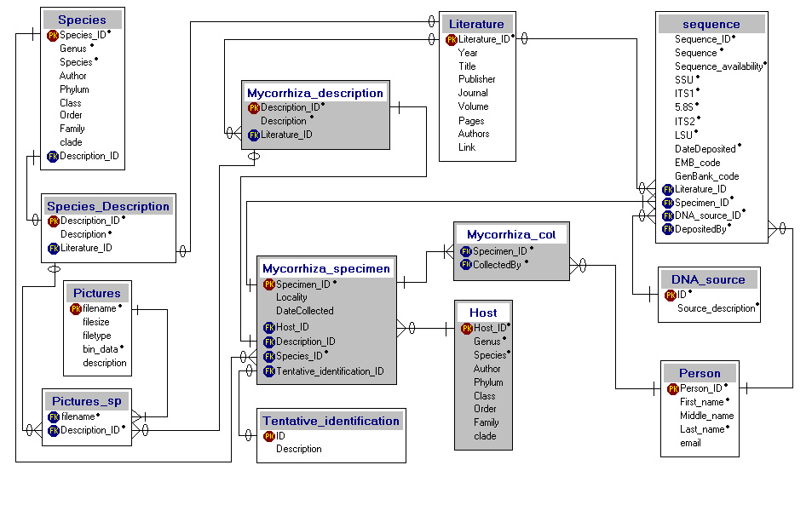The height and width of the screenshot is (511, 812).
Task: Select the Pictures table header
Action: 97,293
